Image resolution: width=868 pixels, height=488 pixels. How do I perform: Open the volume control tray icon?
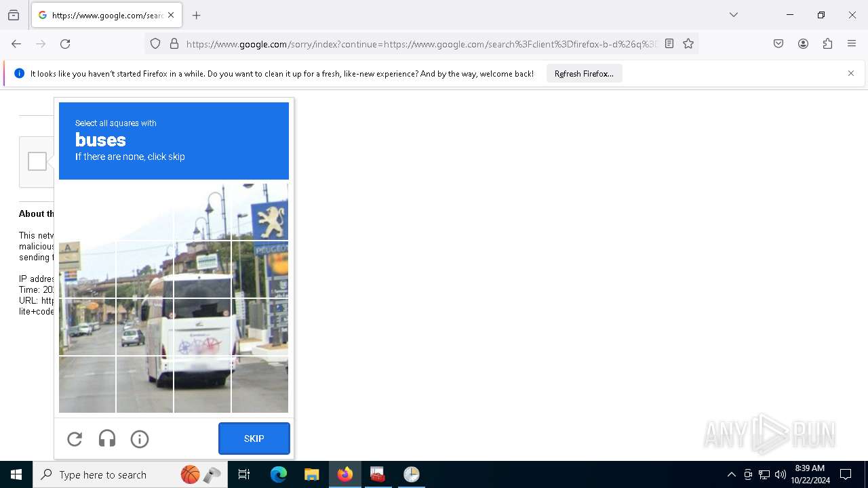click(x=781, y=474)
